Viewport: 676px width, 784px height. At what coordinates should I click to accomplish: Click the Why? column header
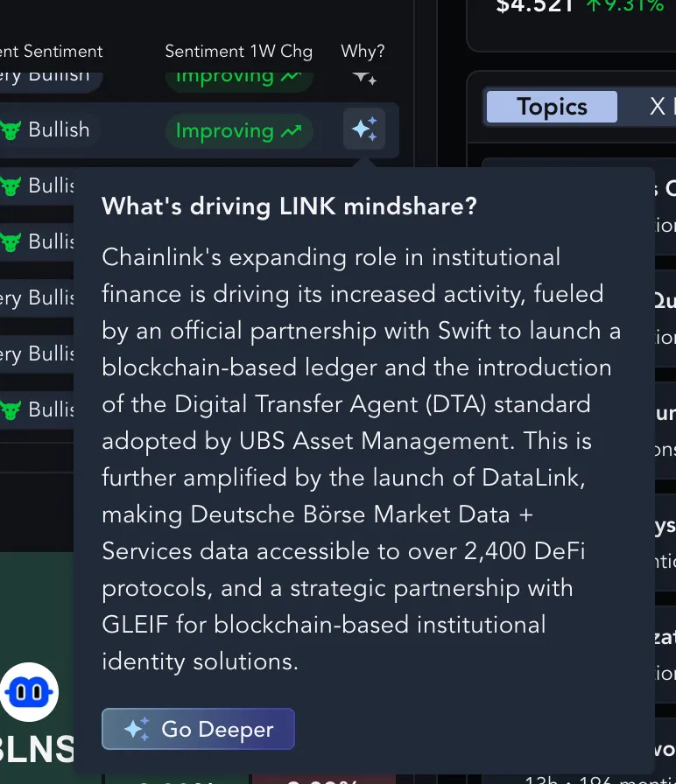[363, 51]
